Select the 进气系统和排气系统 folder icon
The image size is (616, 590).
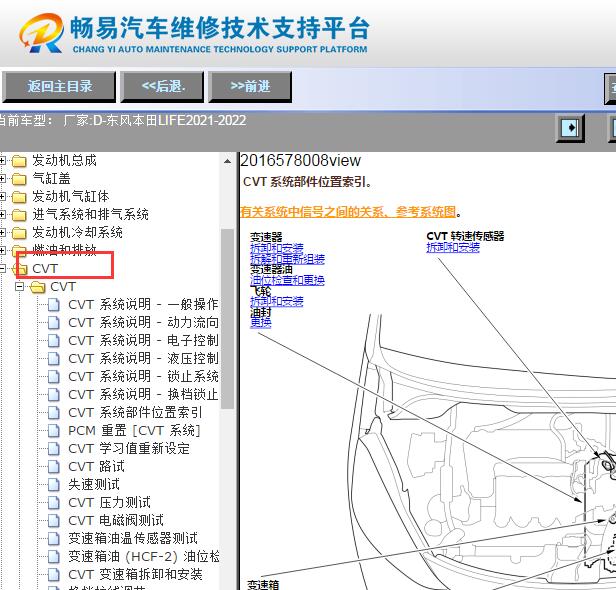pyautogui.click(x=19, y=214)
